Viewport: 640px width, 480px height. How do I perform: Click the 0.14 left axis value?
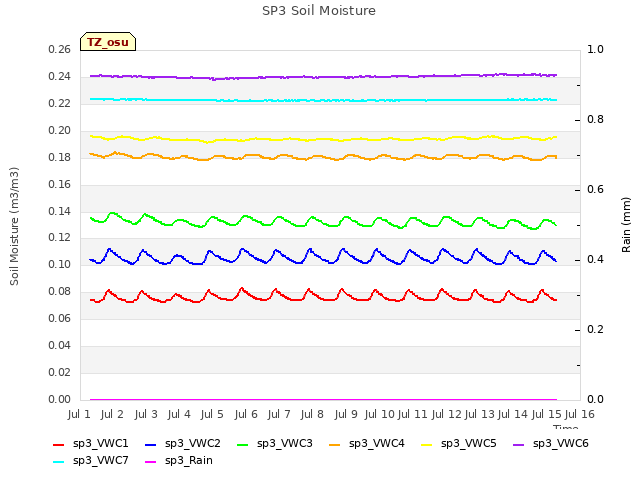60,211
